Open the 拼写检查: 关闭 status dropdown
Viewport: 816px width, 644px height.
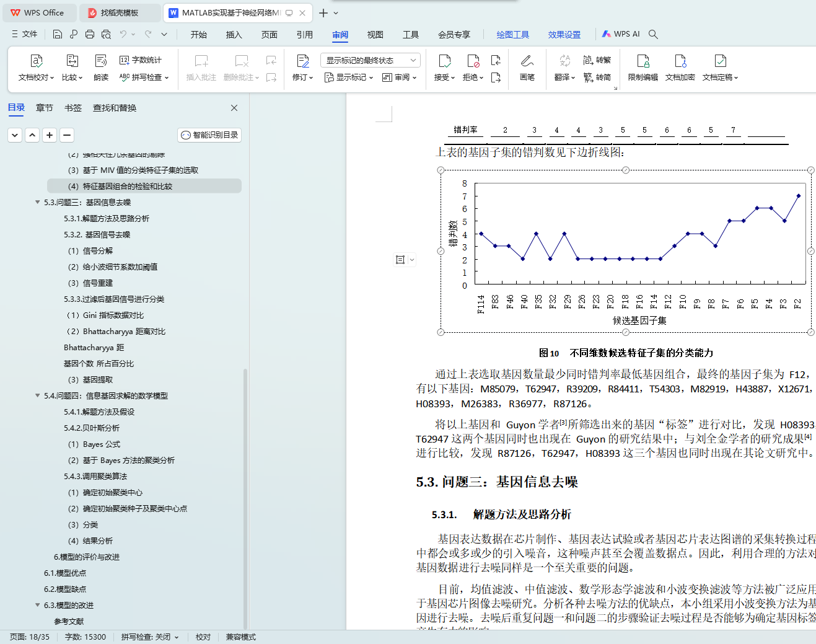click(150, 637)
